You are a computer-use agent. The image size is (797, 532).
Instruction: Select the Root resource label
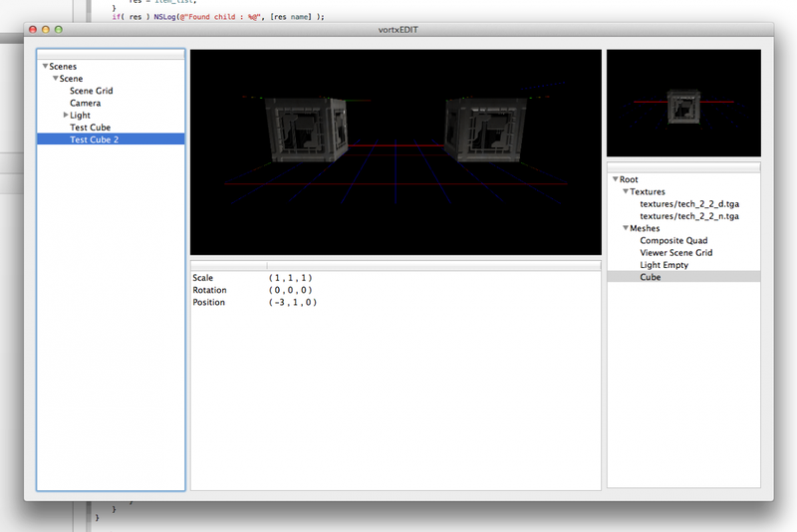point(629,179)
